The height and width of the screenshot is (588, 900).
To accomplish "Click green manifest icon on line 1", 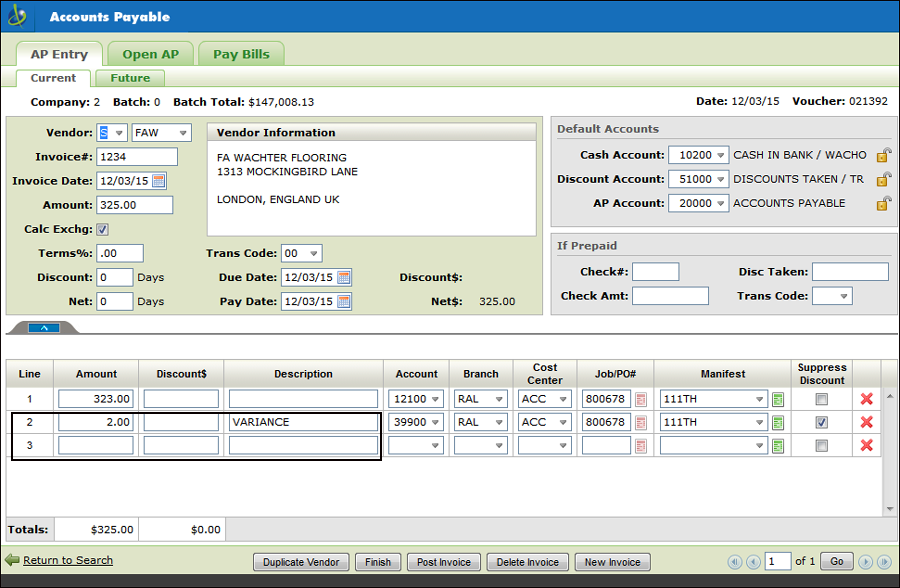I will 778,399.
